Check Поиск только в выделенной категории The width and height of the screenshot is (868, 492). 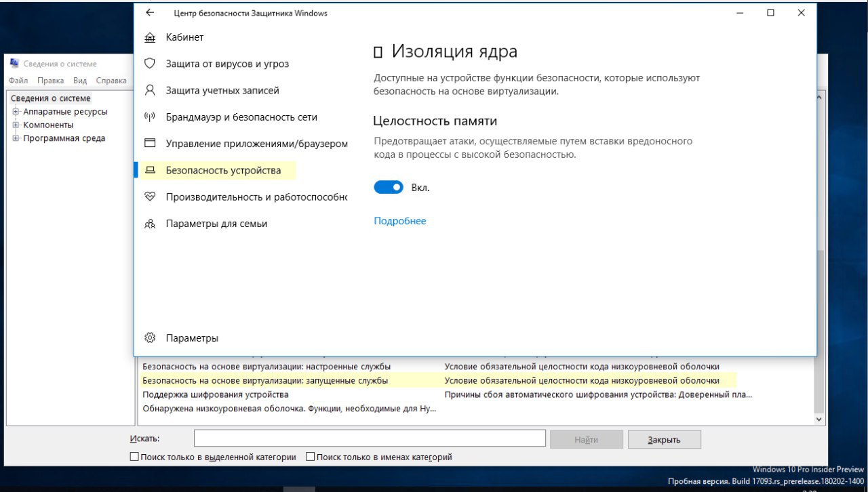[134, 457]
